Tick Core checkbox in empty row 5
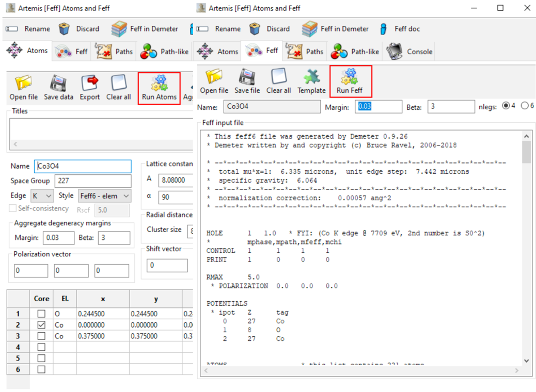The height and width of the screenshot is (392, 536). pos(41,358)
